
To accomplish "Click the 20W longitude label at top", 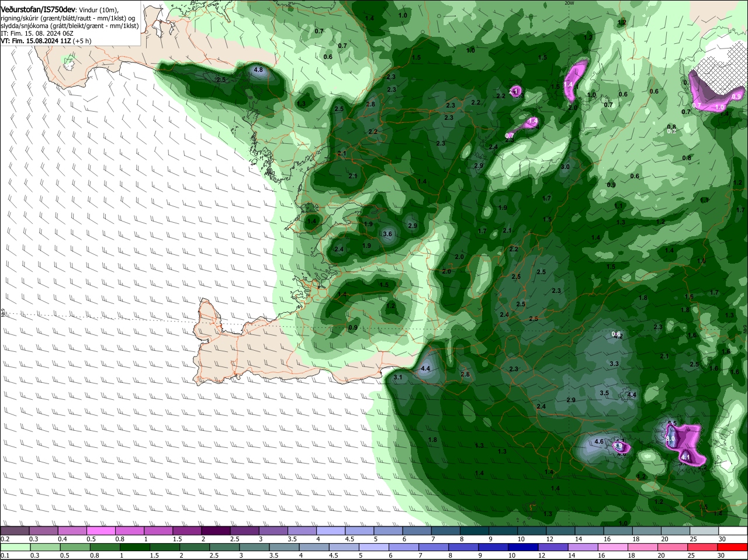I will pyautogui.click(x=570, y=3).
